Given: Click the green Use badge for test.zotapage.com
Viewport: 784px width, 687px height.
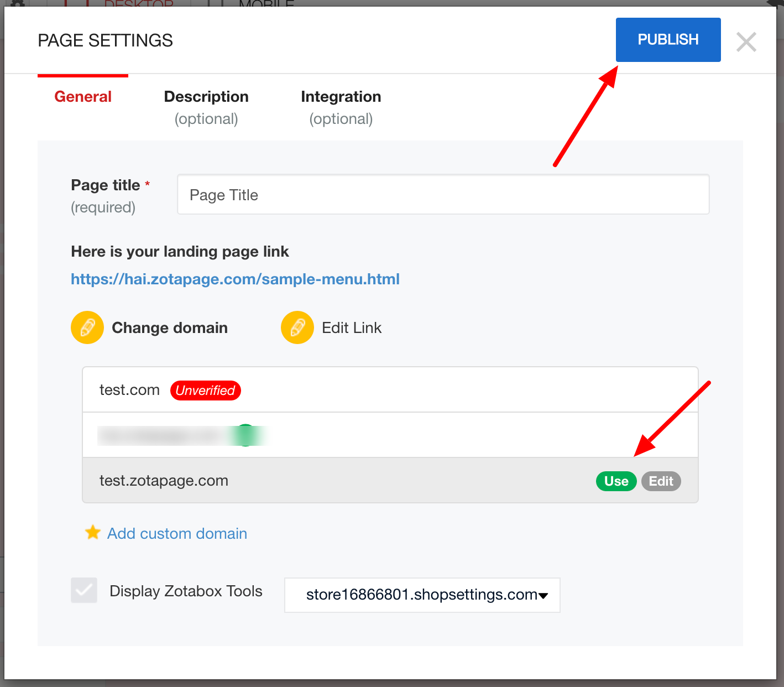Looking at the screenshot, I should (x=616, y=481).
